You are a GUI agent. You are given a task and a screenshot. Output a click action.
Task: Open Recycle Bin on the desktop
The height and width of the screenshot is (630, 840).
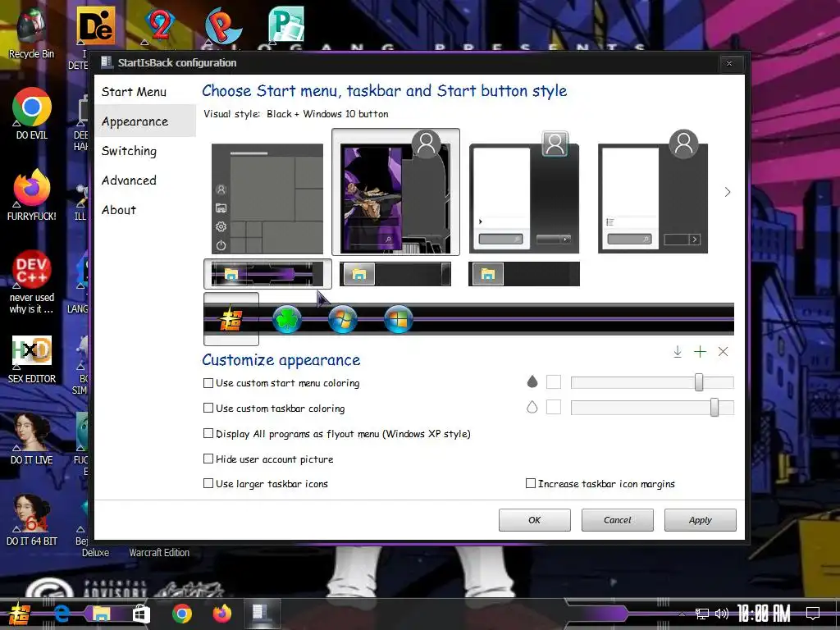(31, 32)
